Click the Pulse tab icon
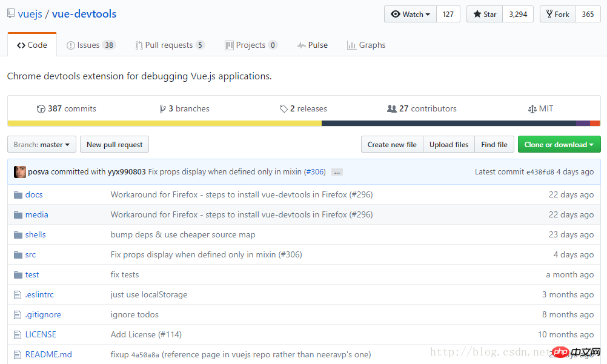This screenshot has height=364, width=607. pyautogui.click(x=302, y=45)
